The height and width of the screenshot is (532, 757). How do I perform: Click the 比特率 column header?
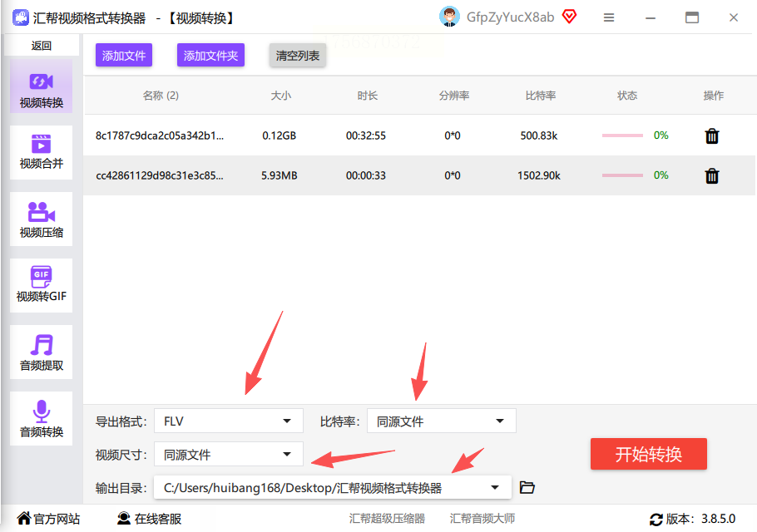540,96
